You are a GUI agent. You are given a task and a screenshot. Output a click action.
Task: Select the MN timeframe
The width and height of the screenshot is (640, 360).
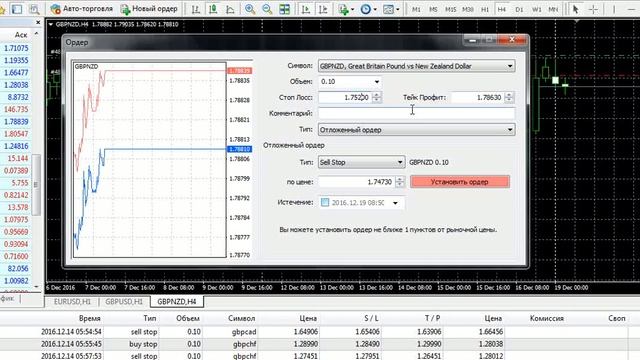coord(553,9)
